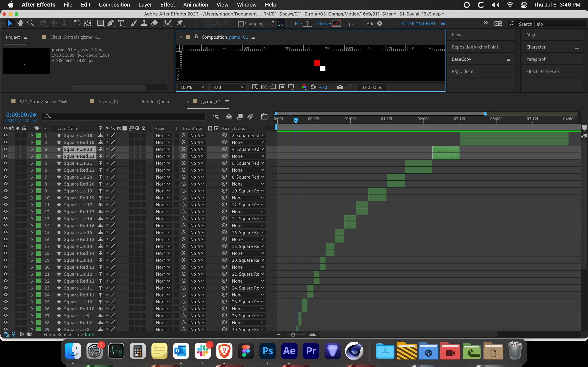Toggle transparency grid in viewer
The image size is (588, 367).
264,87
